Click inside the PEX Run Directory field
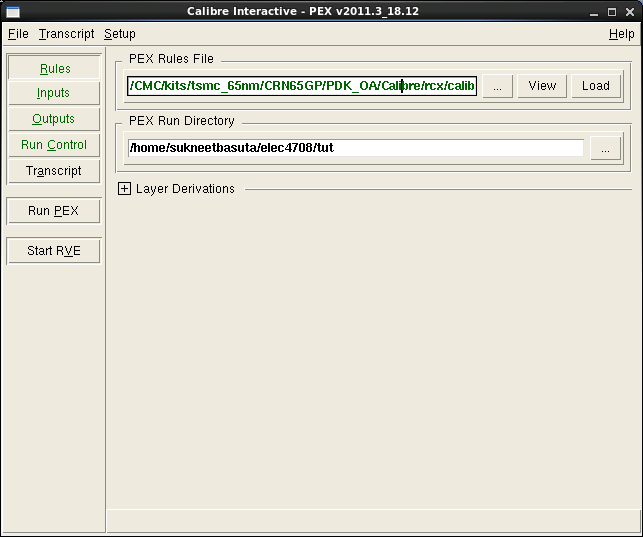This screenshot has height=537, width=643. point(356,148)
